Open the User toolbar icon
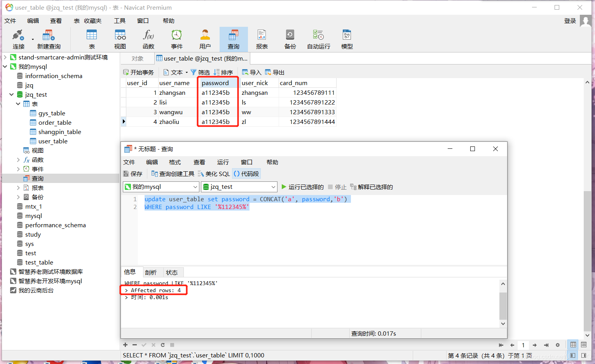This screenshot has height=364, width=595. 205,39
